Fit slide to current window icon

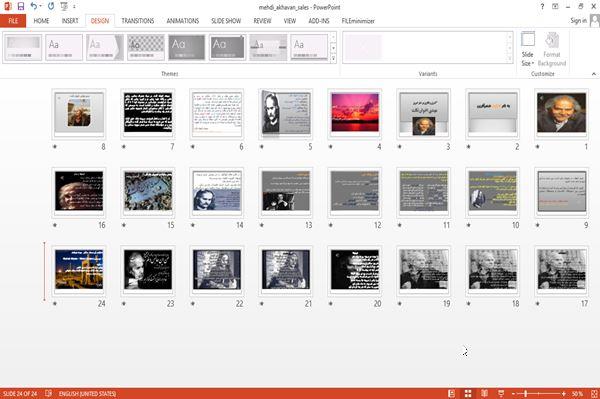coord(594,393)
